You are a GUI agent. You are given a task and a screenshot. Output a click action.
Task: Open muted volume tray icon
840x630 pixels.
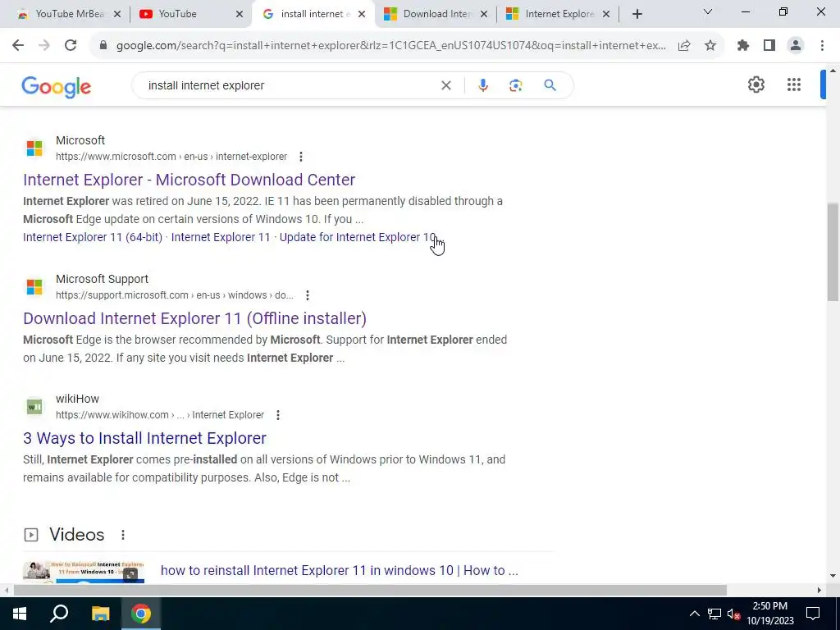pyautogui.click(x=733, y=614)
